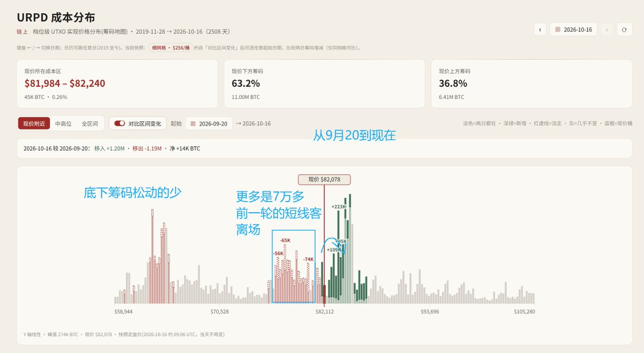This screenshot has width=644, height=353.
Task: Click the -56K bar label in the chart
Action: [278, 253]
